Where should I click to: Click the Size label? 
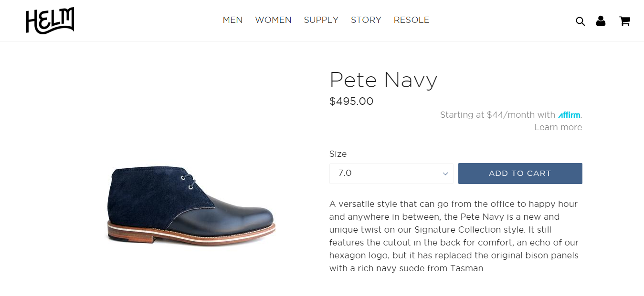tap(338, 154)
